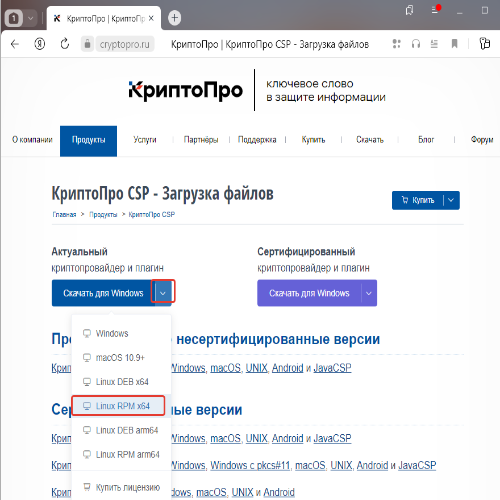The height and width of the screenshot is (500, 500).
Task: Open the Поддержка menu item
Action: pyautogui.click(x=257, y=140)
